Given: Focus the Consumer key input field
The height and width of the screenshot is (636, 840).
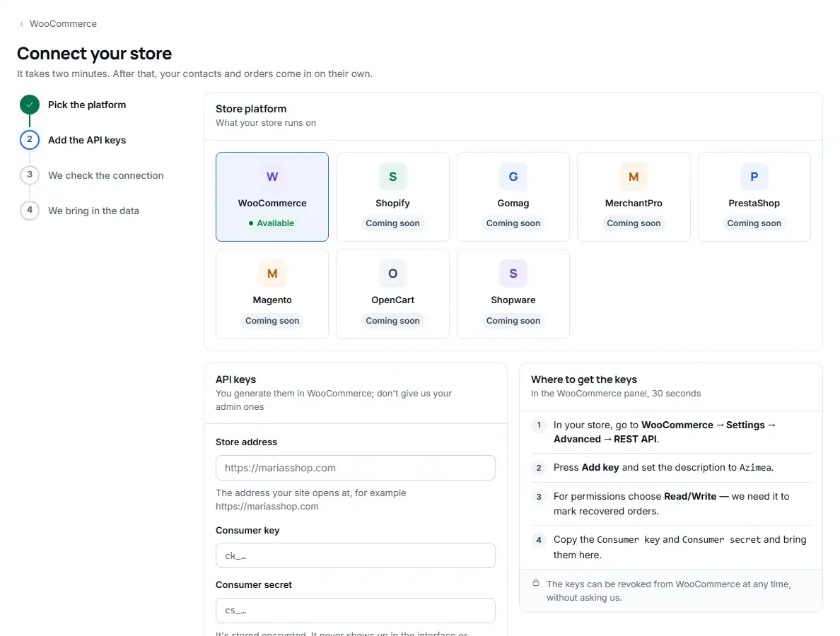Looking at the screenshot, I should pos(355,555).
